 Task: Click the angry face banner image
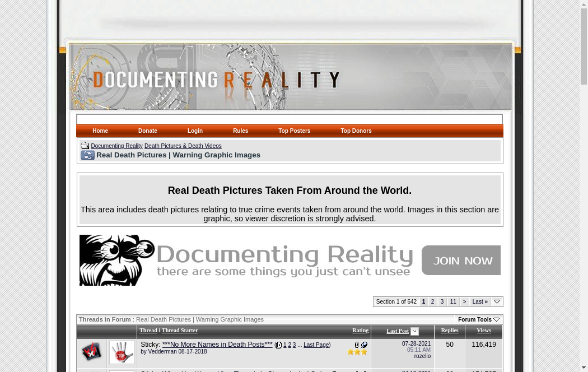coord(117,260)
